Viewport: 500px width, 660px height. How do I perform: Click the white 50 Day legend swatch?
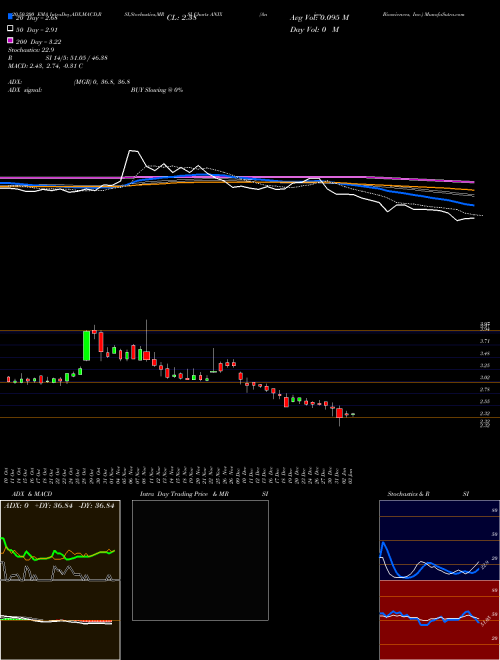(x=10, y=29)
